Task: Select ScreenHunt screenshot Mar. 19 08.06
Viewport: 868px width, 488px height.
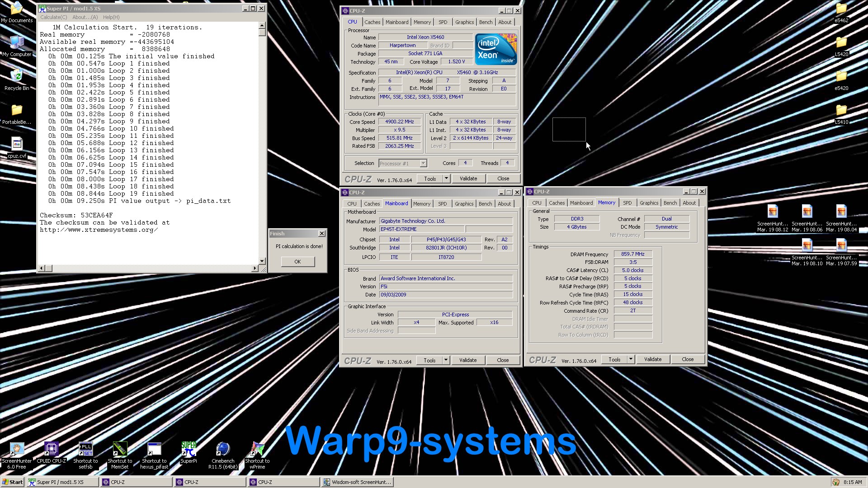Action: pyautogui.click(x=807, y=218)
